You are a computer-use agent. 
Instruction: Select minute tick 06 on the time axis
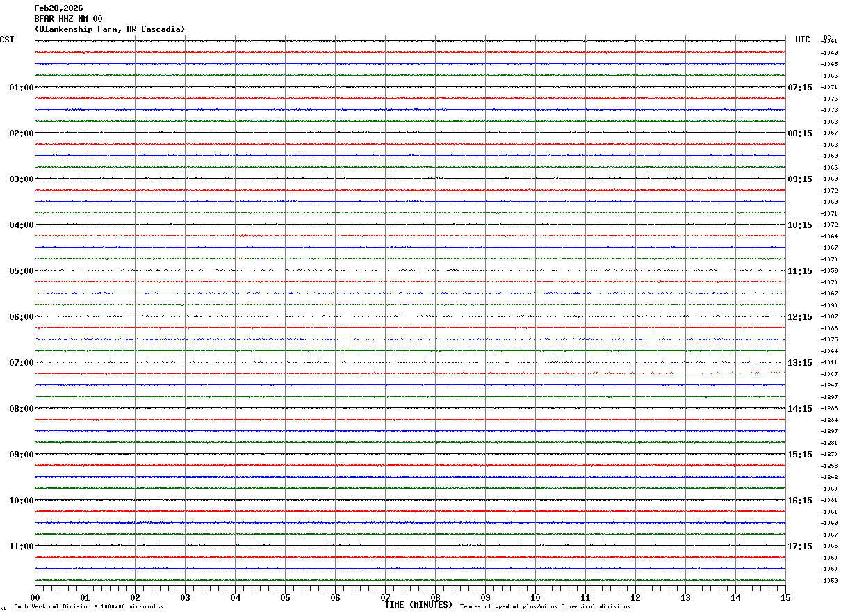335,597
